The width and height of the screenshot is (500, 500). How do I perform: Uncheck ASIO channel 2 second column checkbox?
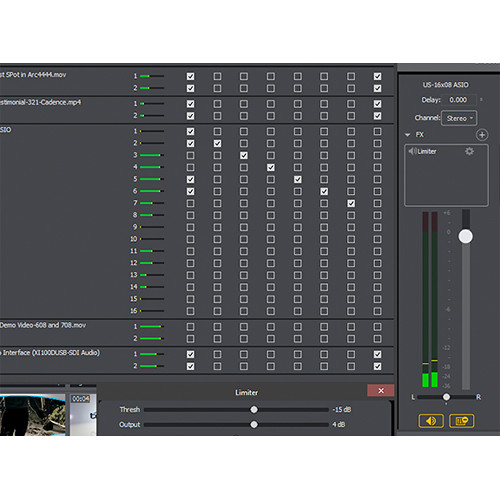tap(217, 143)
